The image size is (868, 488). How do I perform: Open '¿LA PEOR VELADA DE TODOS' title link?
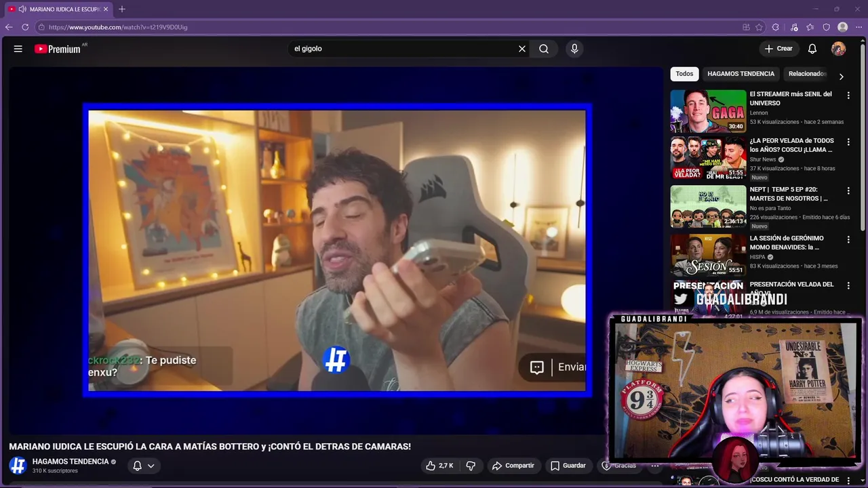pyautogui.click(x=791, y=145)
